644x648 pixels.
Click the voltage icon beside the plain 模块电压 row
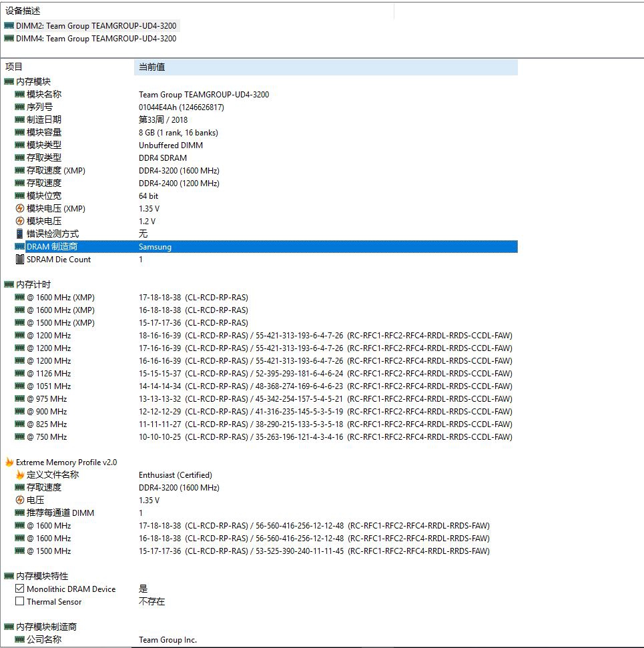[x=19, y=221]
